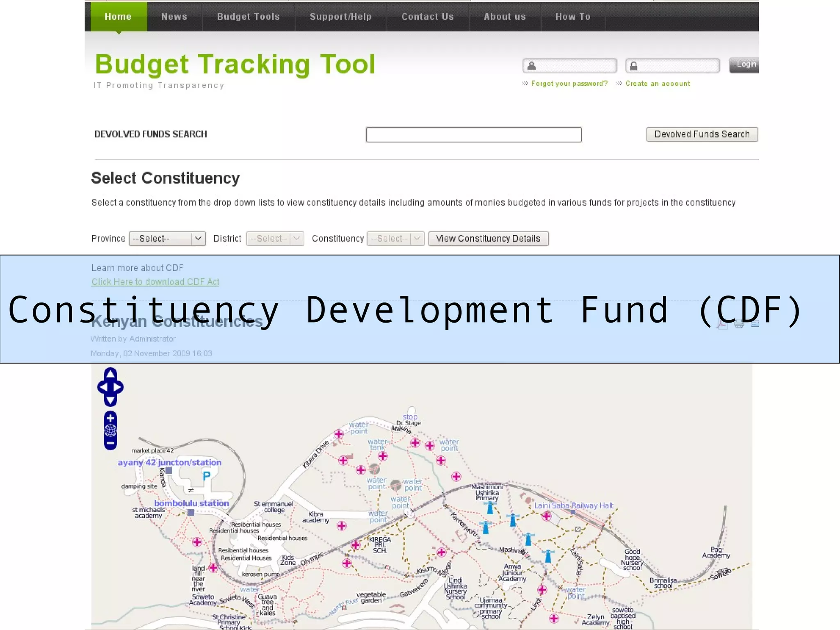840x630 pixels.
Task: Expand the Constituency dropdown
Action: pos(395,238)
